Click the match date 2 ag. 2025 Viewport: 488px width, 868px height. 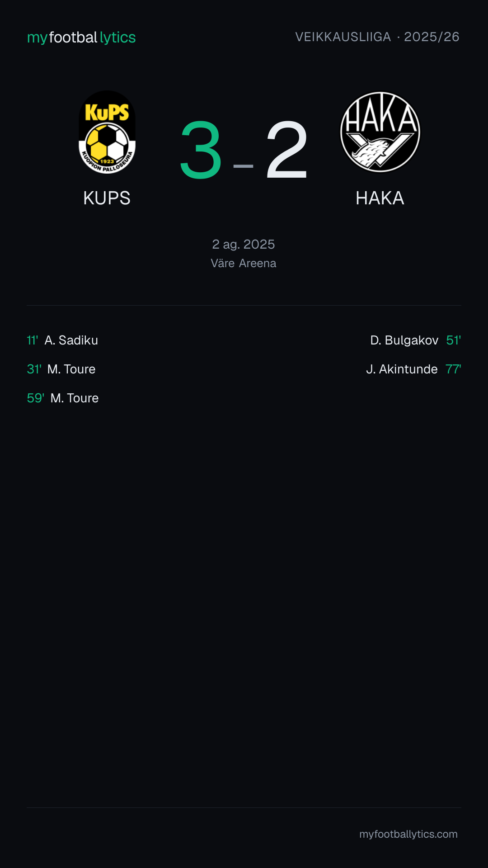(244, 244)
